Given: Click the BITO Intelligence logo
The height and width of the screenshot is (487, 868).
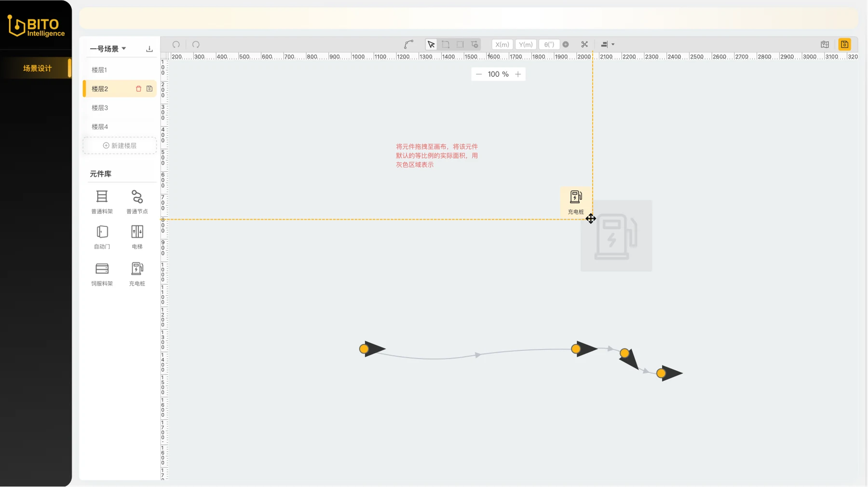Looking at the screenshot, I should 36,26.
